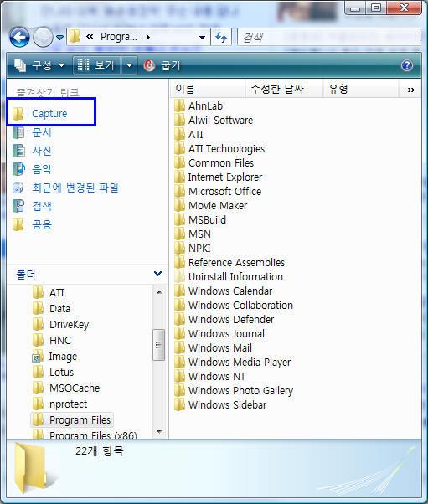Click the greyed Forward navigation button
Viewport: 428px width, 504px height.
coord(43,38)
